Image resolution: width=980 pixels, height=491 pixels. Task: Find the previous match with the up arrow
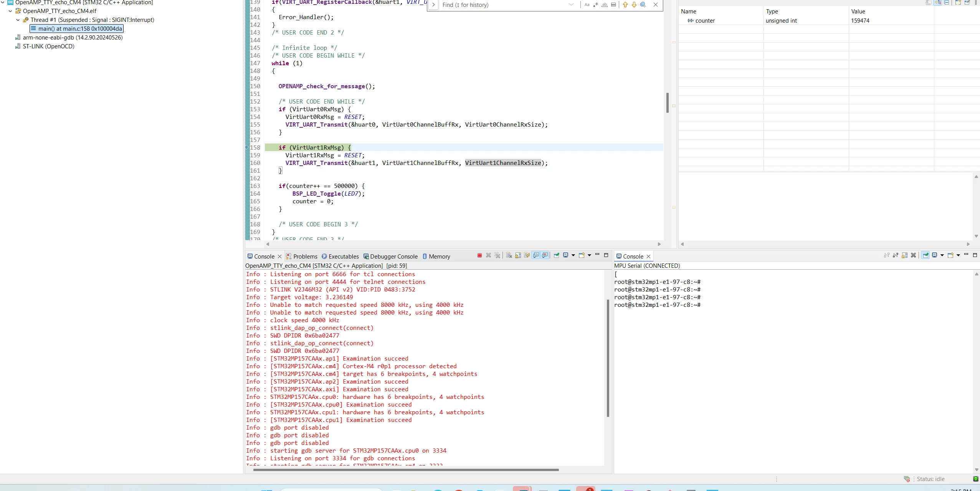(x=625, y=5)
